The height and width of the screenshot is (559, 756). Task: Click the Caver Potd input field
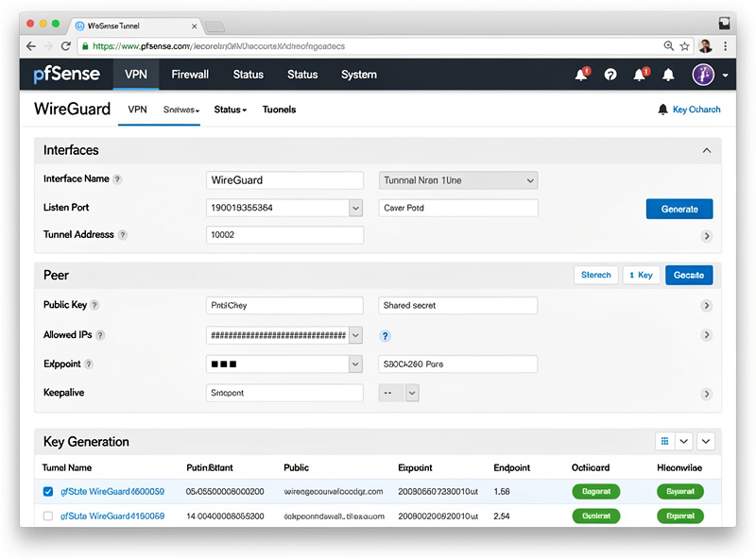[458, 208]
